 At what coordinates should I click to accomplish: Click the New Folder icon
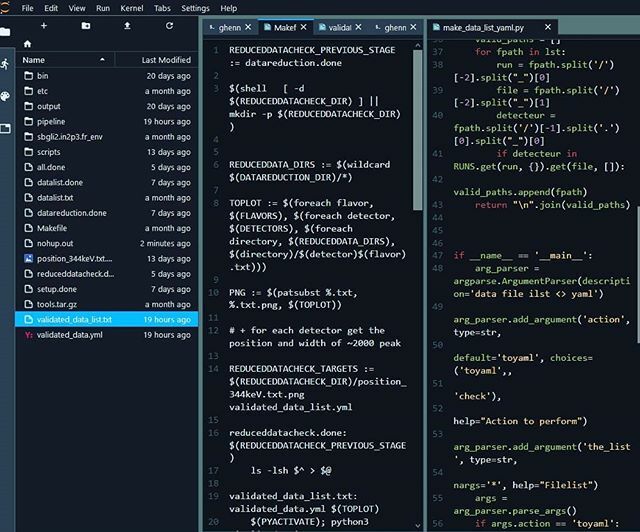tap(86, 26)
